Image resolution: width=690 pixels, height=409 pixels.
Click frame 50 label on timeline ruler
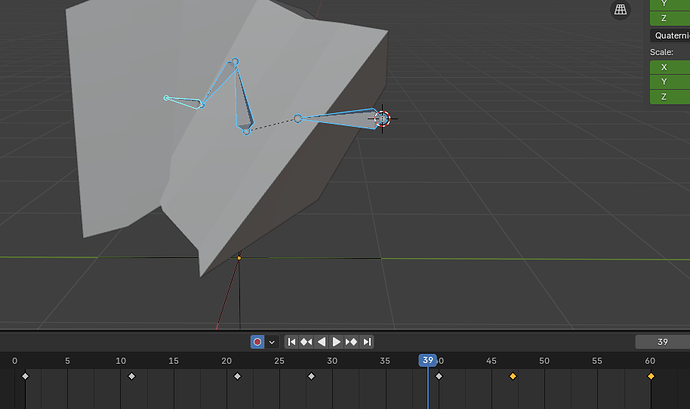(x=544, y=361)
